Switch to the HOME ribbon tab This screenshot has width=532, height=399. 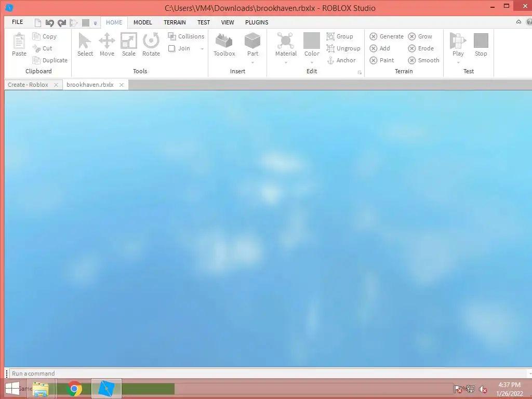tap(114, 22)
